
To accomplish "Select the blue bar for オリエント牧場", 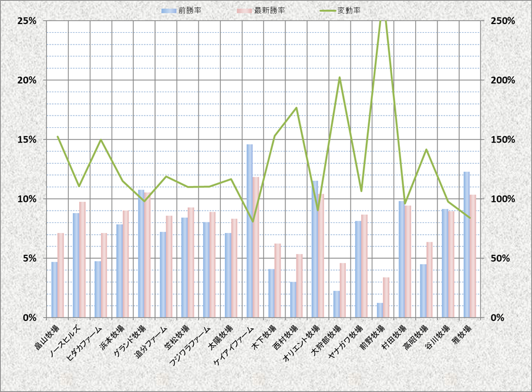I will click(x=315, y=249).
